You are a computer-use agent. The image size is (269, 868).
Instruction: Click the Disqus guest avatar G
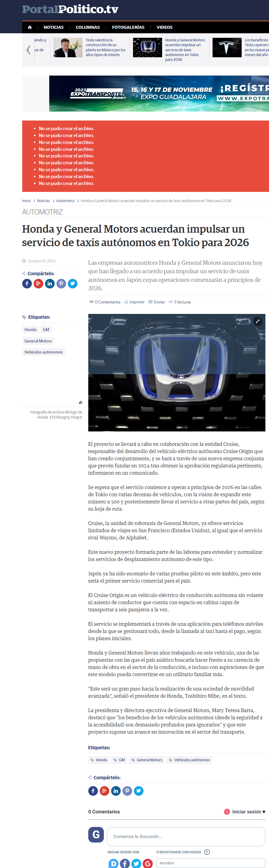tap(96, 834)
